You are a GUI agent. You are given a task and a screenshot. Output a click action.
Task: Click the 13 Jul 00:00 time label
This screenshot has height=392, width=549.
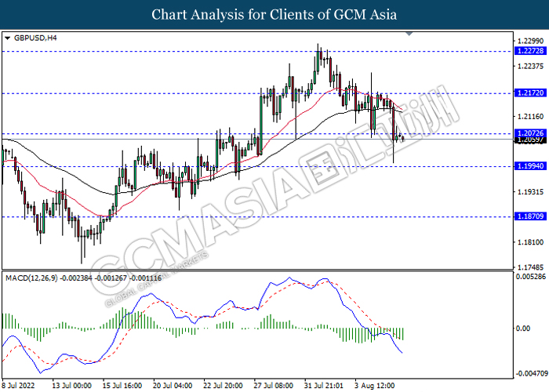(x=72, y=386)
